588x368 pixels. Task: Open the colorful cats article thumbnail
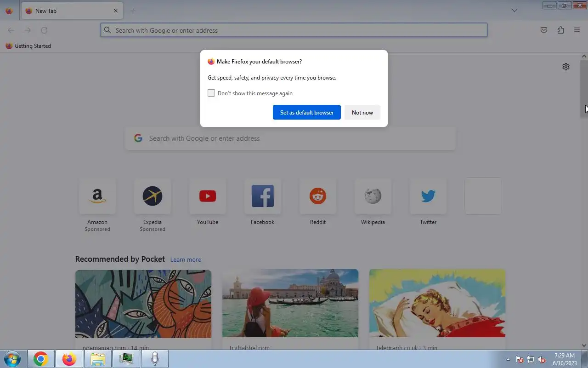(x=143, y=304)
